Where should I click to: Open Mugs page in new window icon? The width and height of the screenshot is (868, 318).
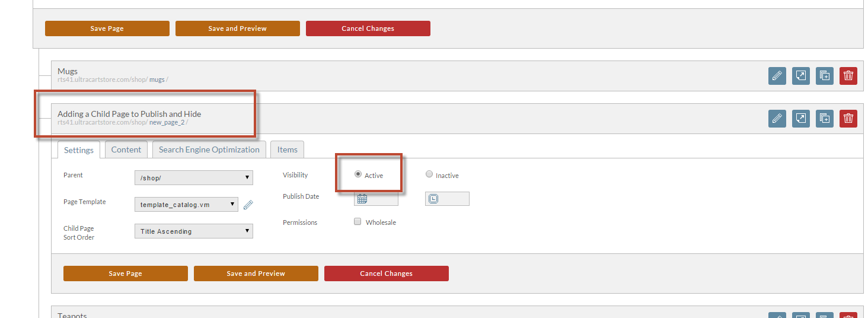(x=801, y=76)
